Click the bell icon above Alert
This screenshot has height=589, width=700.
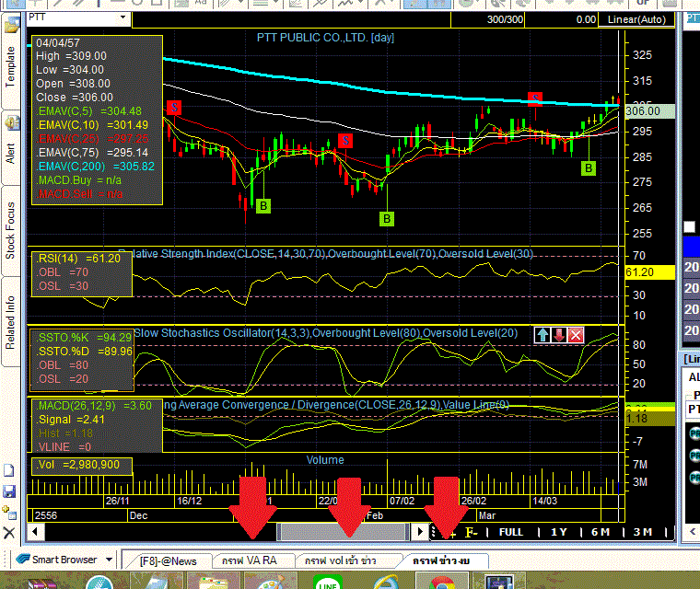tap(12, 122)
